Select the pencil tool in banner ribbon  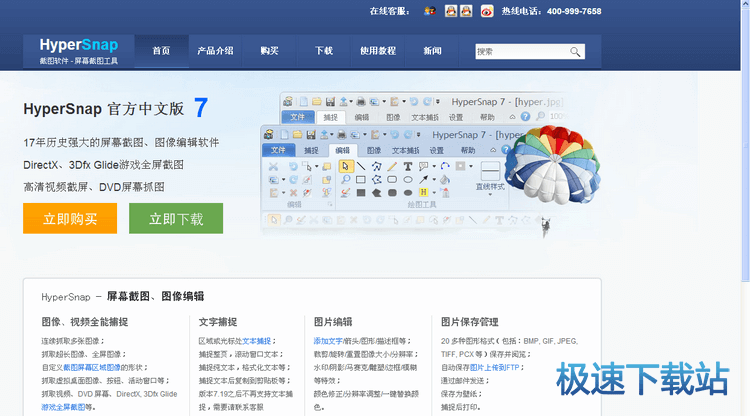(x=392, y=166)
